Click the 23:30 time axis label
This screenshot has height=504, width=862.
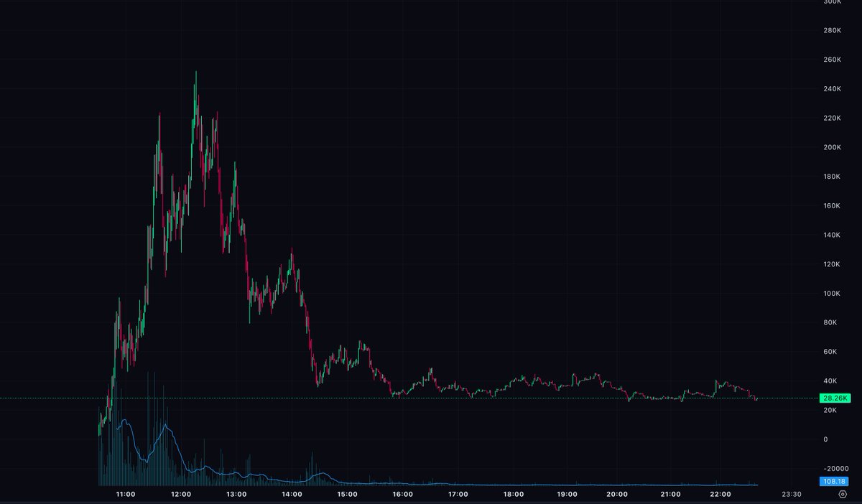pos(792,495)
